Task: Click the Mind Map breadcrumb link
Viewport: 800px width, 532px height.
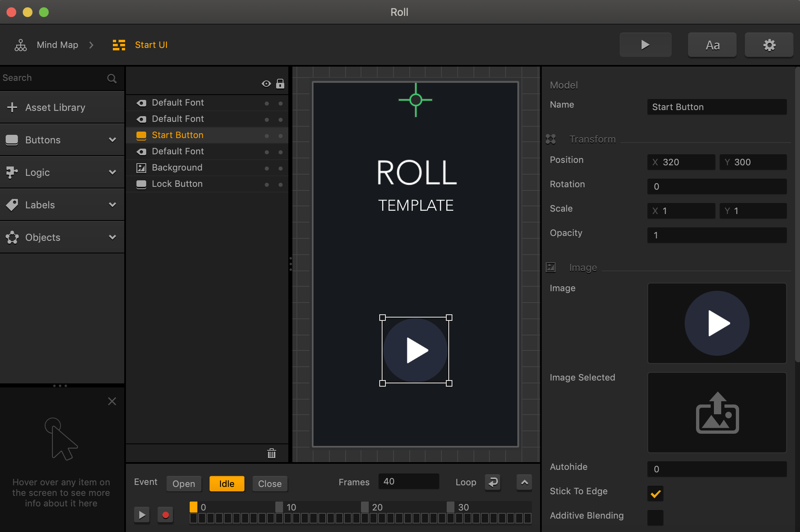Action: 57,45
